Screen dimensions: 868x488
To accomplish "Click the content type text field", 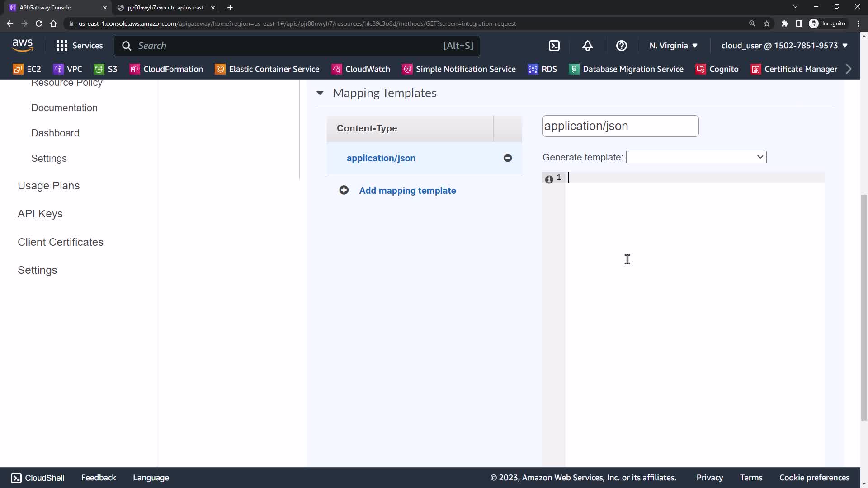I will [x=620, y=126].
